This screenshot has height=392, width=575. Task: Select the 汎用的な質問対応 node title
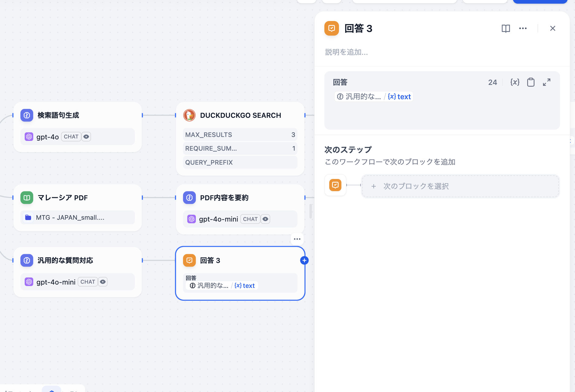[65, 260]
